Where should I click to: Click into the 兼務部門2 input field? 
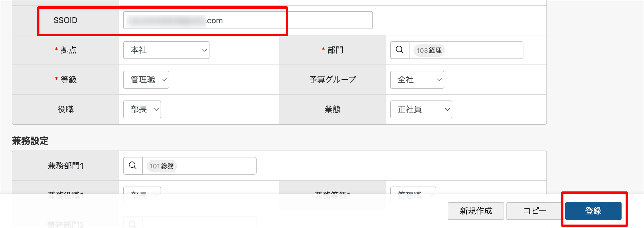(x=199, y=223)
